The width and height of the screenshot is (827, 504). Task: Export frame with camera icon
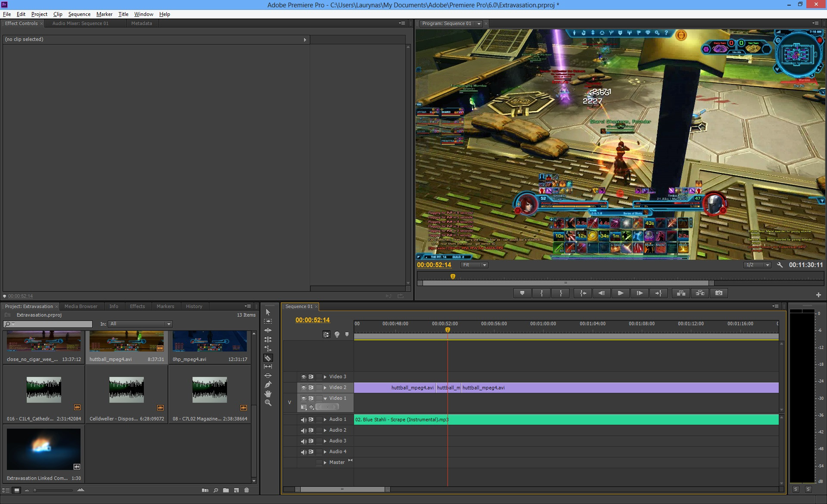click(719, 293)
